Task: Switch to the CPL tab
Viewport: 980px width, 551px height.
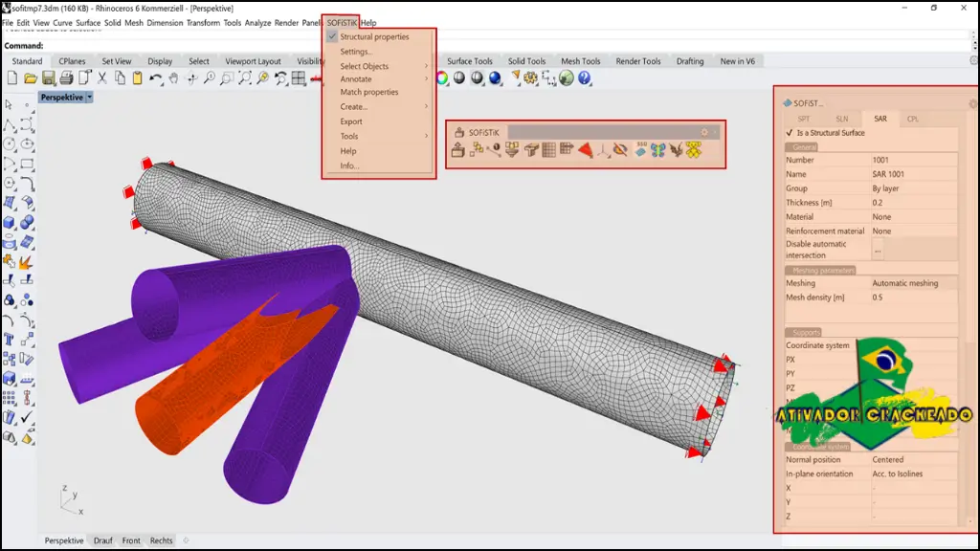Action: pos(912,119)
